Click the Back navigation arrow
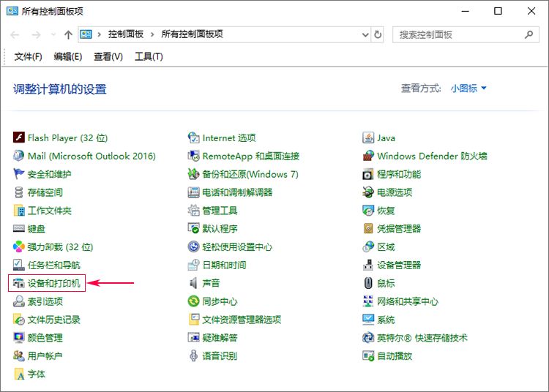Image resolution: width=549 pixels, height=392 pixels. 15,34
